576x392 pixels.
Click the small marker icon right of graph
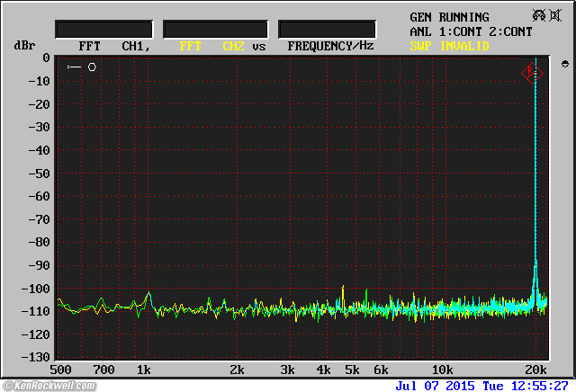(x=565, y=64)
